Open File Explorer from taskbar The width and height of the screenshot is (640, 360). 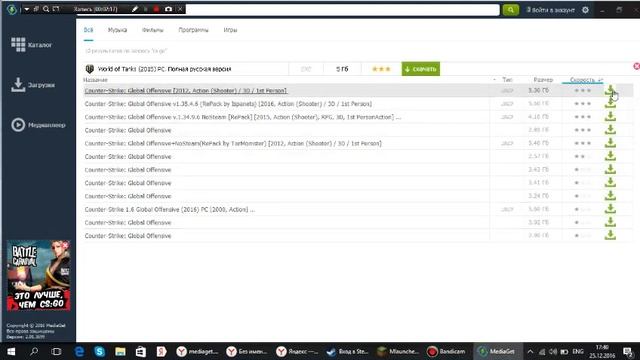pyautogui.click(x=120, y=351)
